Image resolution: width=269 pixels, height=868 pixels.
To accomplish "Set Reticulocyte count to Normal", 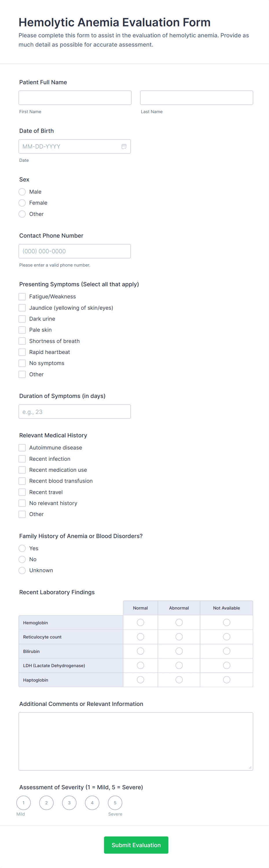I will (x=140, y=637).
